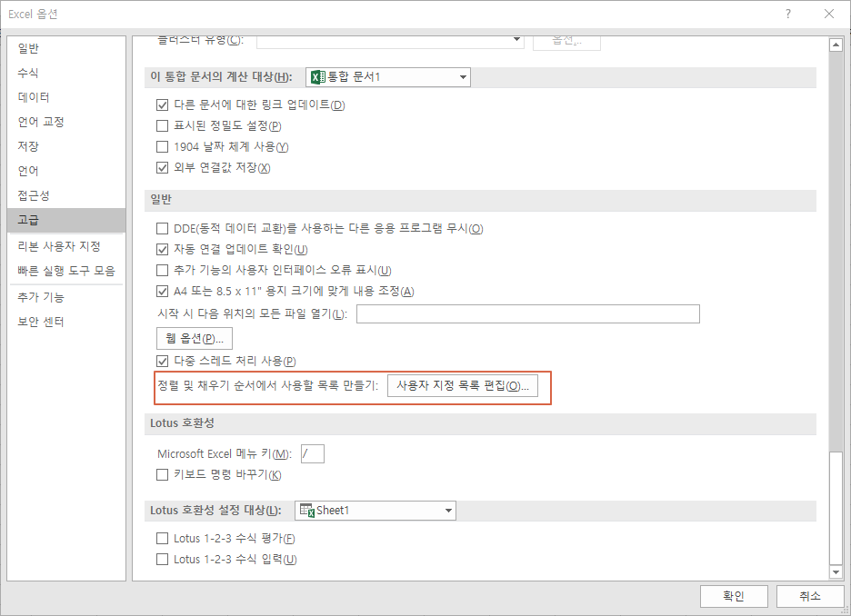The image size is (851, 616).
Task: Click 사용자 지정 목록 편집 button
Action: point(463,386)
